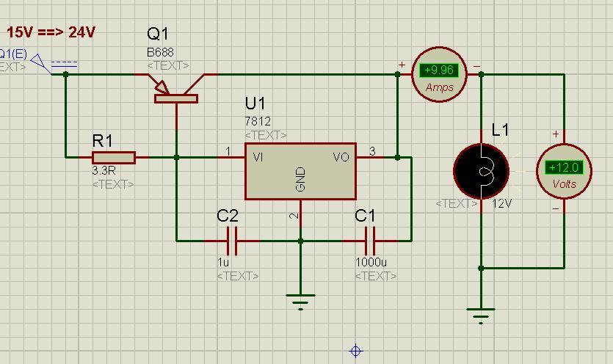Screen dimensions: 613x364
Task: Click the 'VI' pin label
Action: coord(258,157)
